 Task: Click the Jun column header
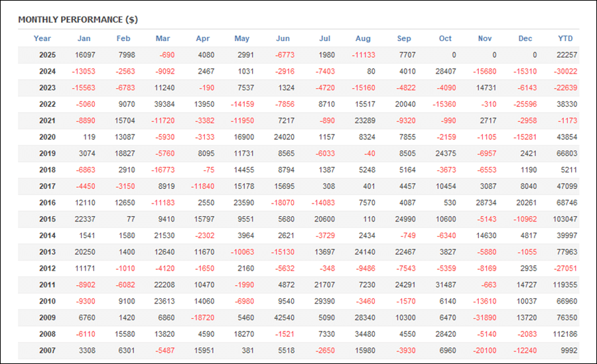click(283, 38)
